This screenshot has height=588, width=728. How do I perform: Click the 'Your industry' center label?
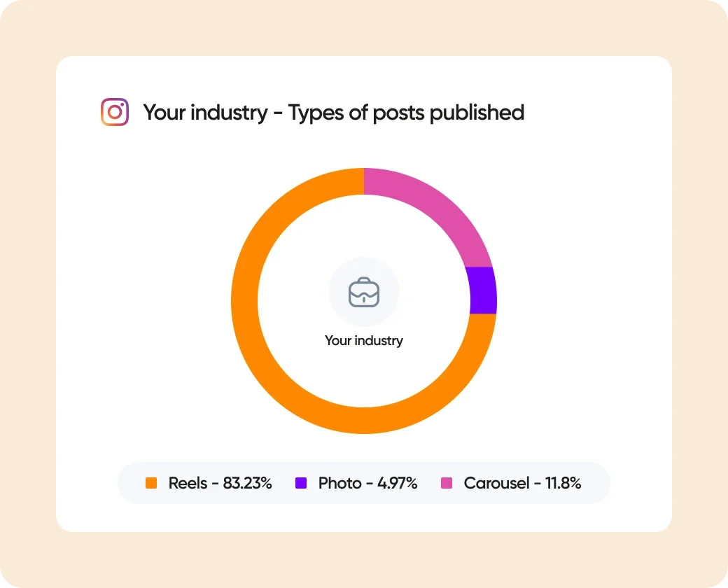364,340
